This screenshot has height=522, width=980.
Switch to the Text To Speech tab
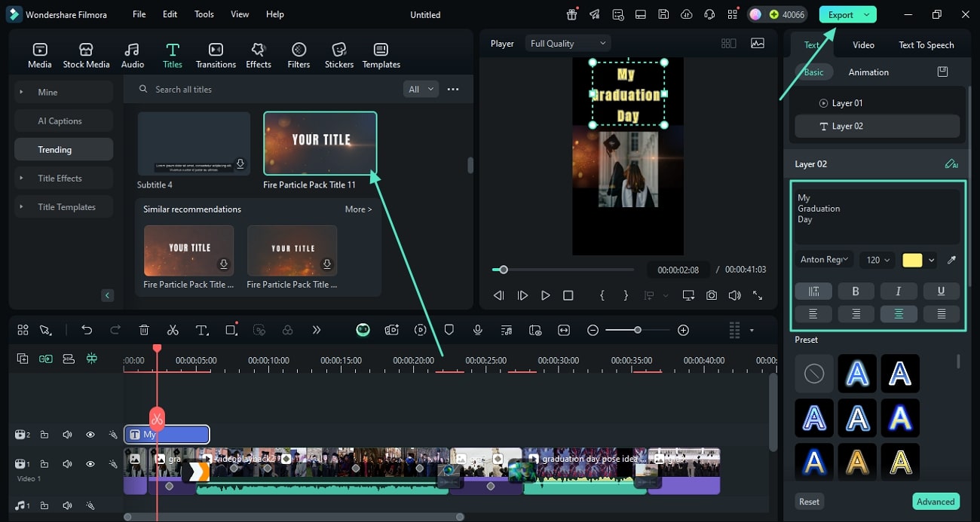pyautogui.click(x=926, y=45)
